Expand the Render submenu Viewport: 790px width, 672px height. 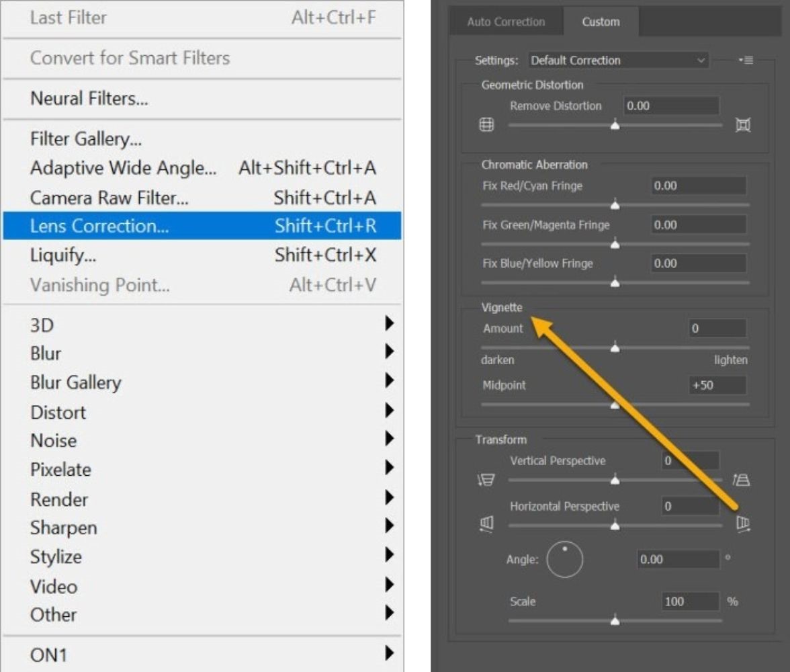point(60,499)
